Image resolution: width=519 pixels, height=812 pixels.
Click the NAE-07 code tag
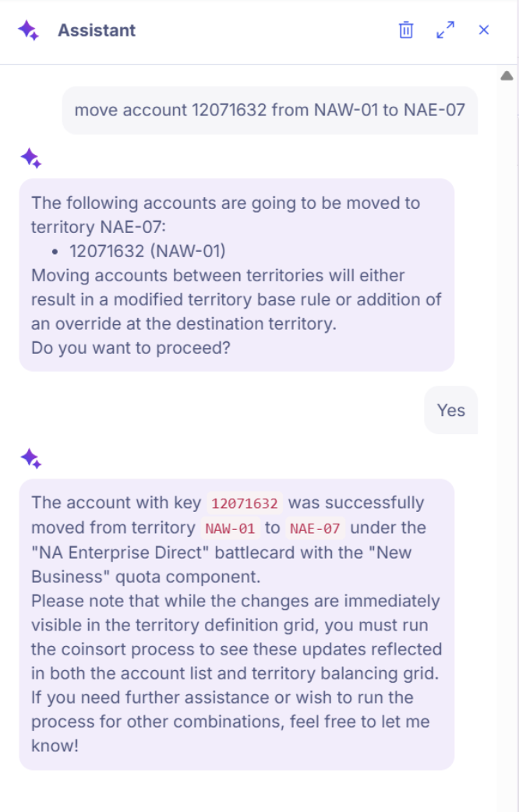[x=314, y=528]
